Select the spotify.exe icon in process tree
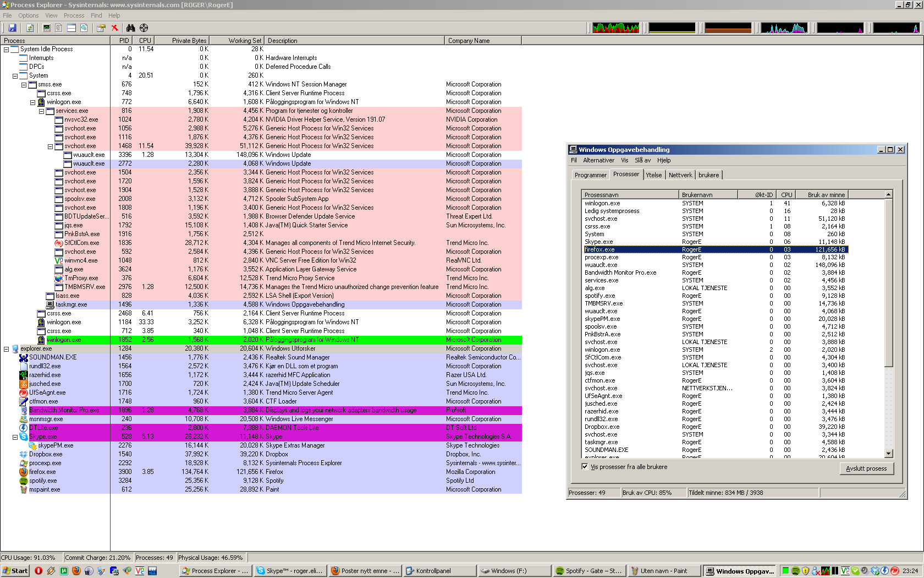 [24, 481]
